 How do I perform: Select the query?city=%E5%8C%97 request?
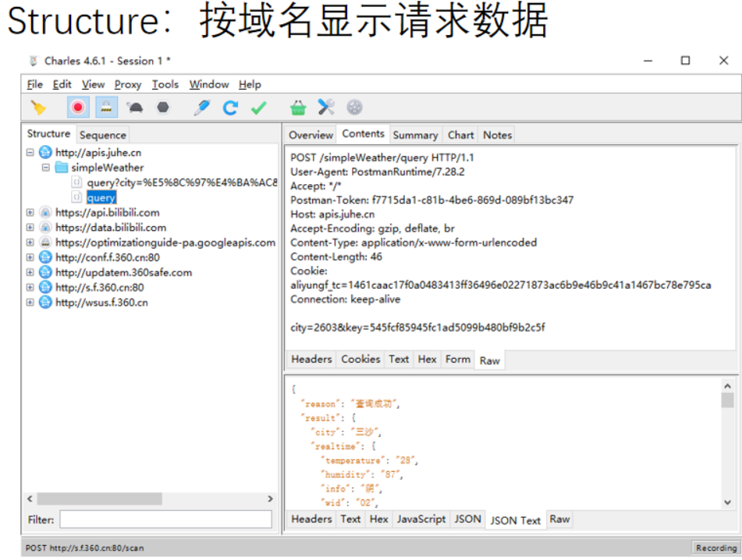coord(182,183)
